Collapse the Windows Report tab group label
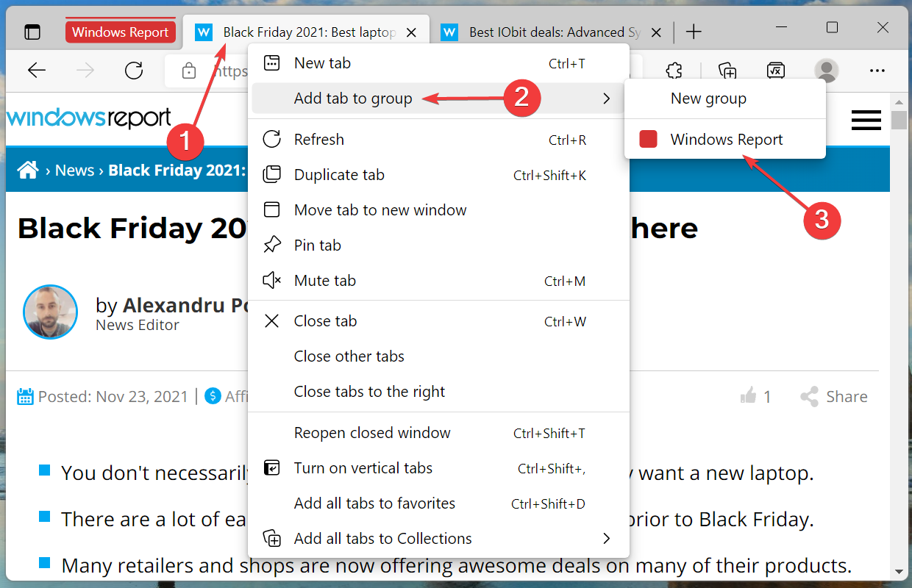The height and width of the screenshot is (588, 912). [x=121, y=32]
